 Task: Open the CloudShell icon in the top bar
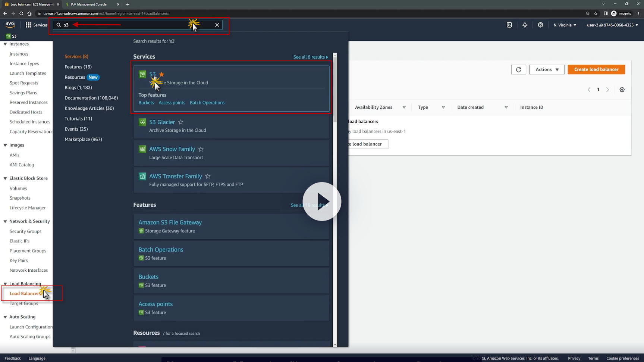[x=509, y=25]
